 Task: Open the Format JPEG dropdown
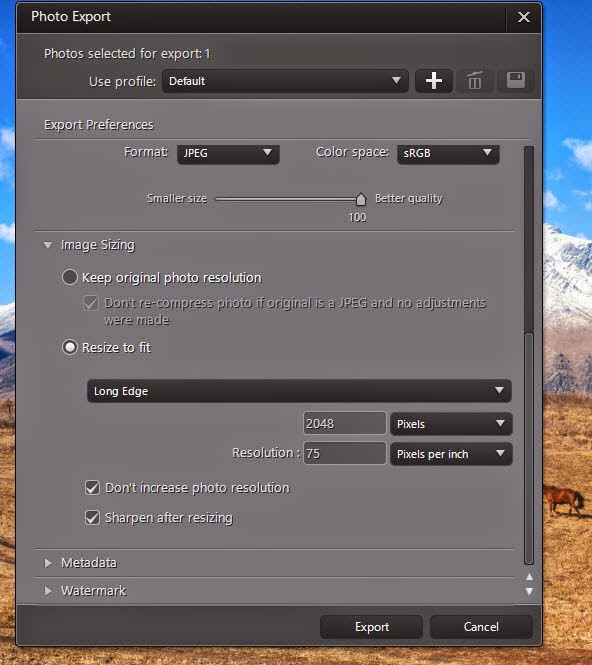coord(228,153)
